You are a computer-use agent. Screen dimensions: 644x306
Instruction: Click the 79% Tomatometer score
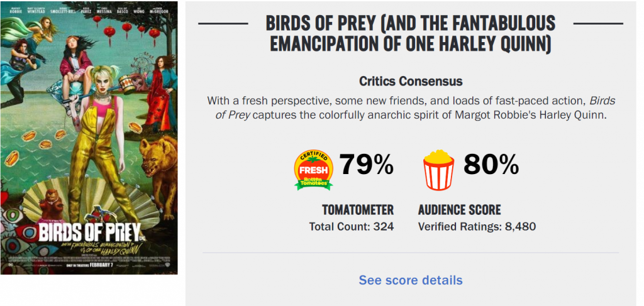click(367, 165)
